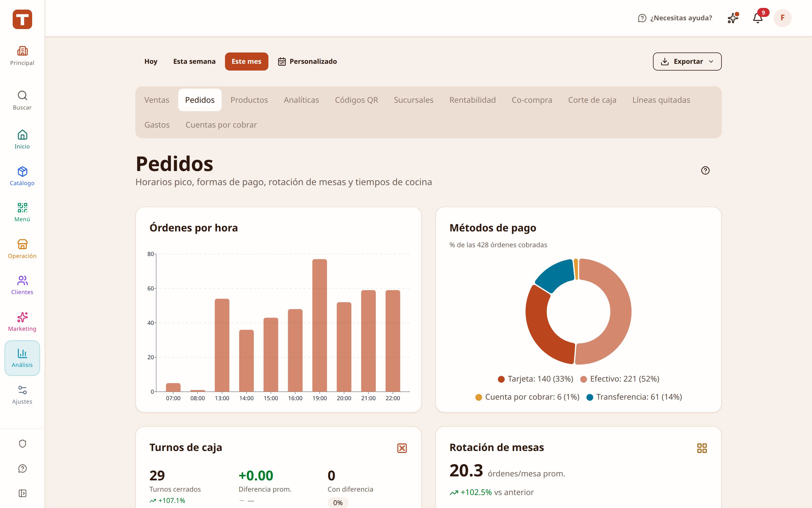Image resolution: width=812 pixels, height=508 pixels.
Task: Open the Operación section
Action: point(22,249)
